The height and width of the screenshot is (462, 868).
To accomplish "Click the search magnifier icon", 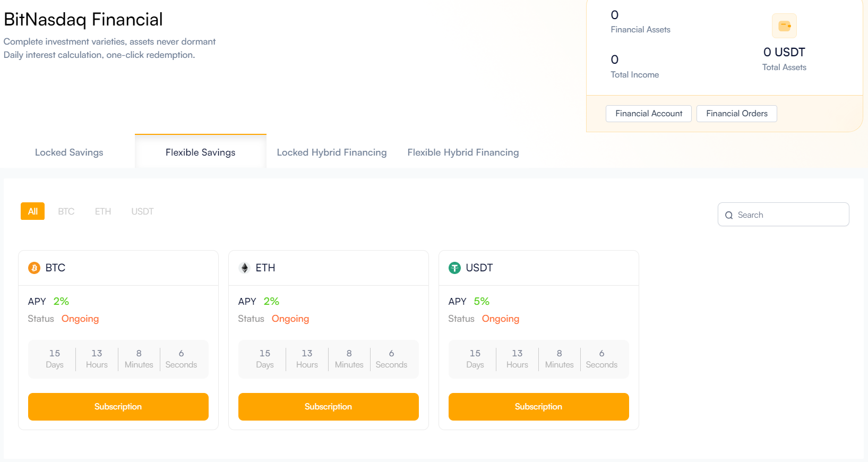I will point(729,215).
